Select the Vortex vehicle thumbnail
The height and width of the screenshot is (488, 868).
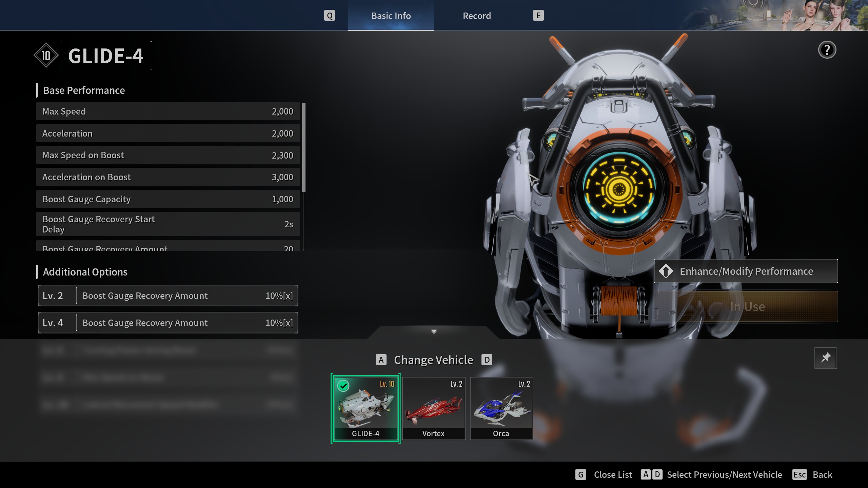[x=433, y=408]
